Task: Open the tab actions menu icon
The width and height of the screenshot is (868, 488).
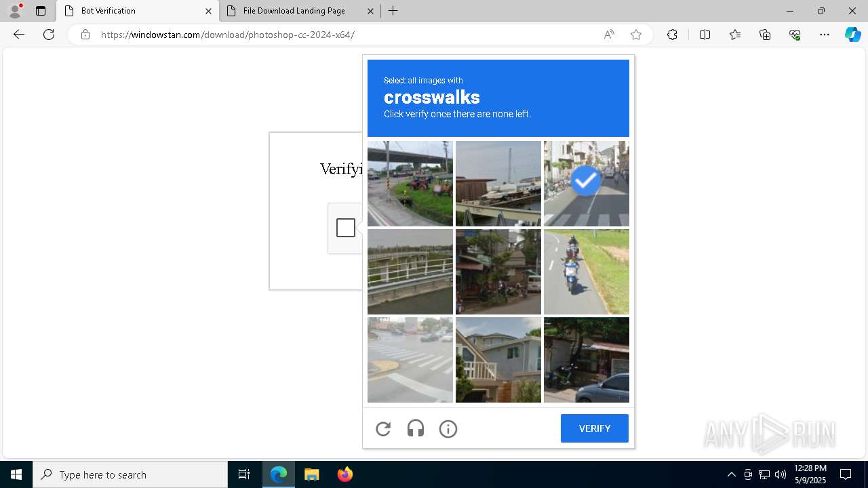Action: pyautogui.click(x=41, y=11)
